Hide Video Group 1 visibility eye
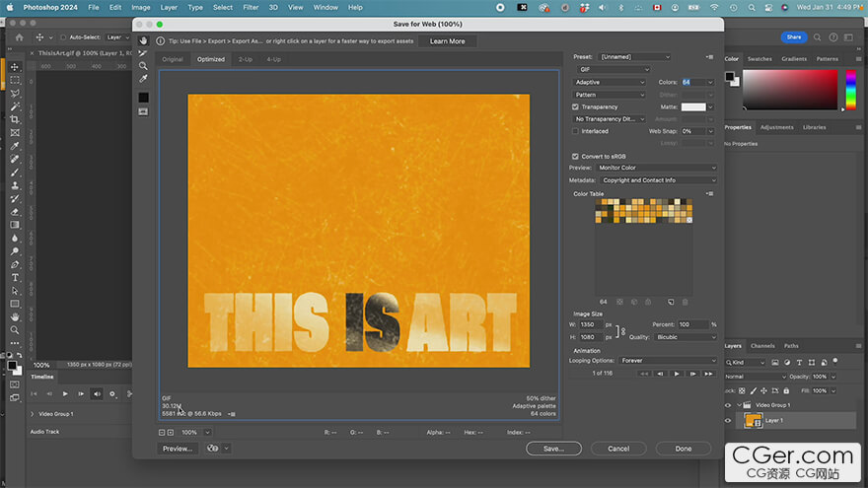Image resolution: width=868 pixels, height=488 pixels. [x=728, y=405]
